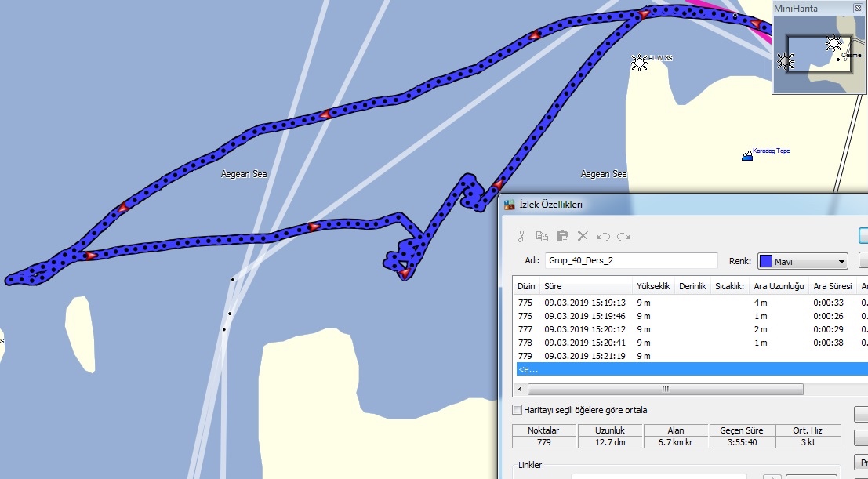Image resolution: width=868 pixels, height=479 pixels.
Task: Click the Karadag Tepe map label
Action: click(771, 151)
